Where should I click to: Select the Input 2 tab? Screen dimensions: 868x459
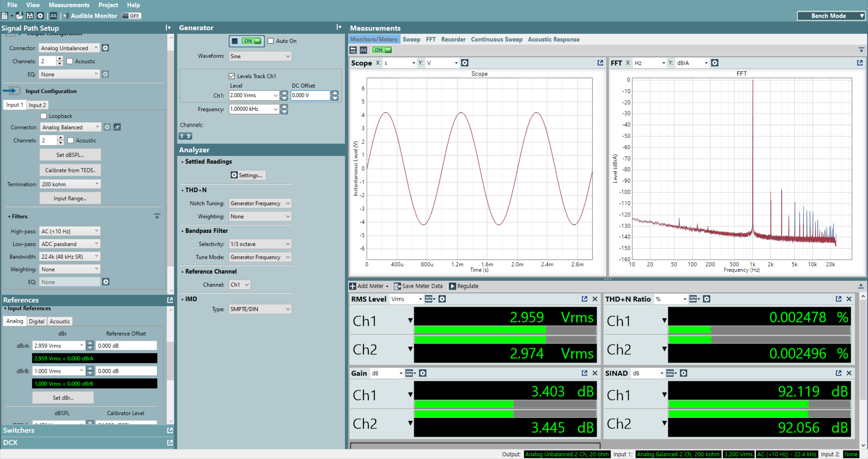click(37, 105)
